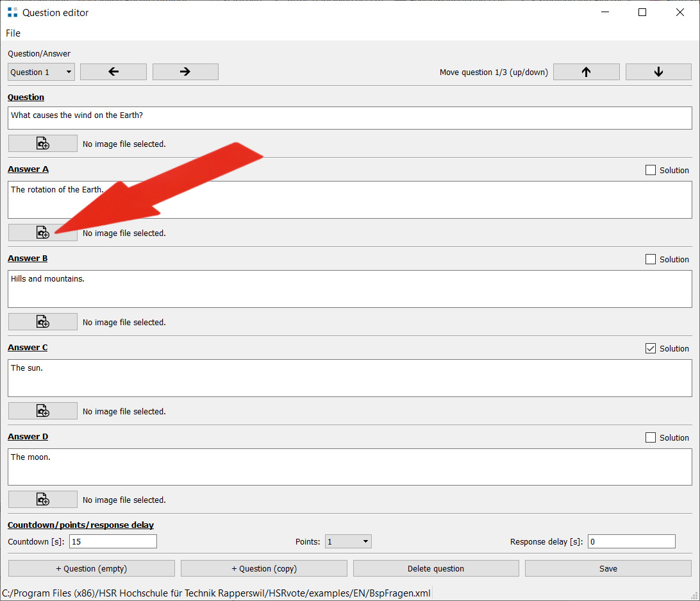The width and height of the screenshot is (700, 601).
Task: Add a new empty question
Action: [x=92, y=568]
